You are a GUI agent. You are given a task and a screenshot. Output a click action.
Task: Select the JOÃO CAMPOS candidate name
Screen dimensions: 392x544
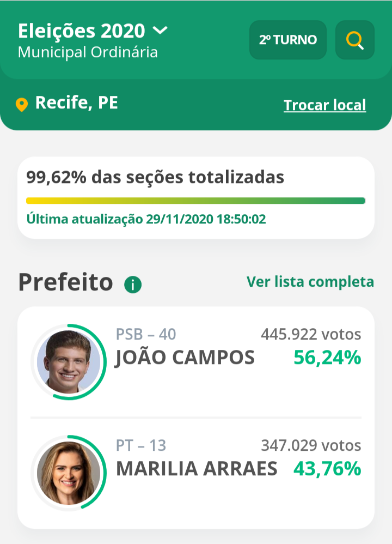185,358
